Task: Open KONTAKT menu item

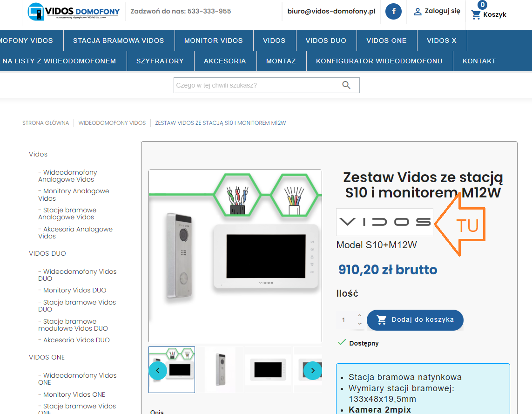Action: [479, 61]
